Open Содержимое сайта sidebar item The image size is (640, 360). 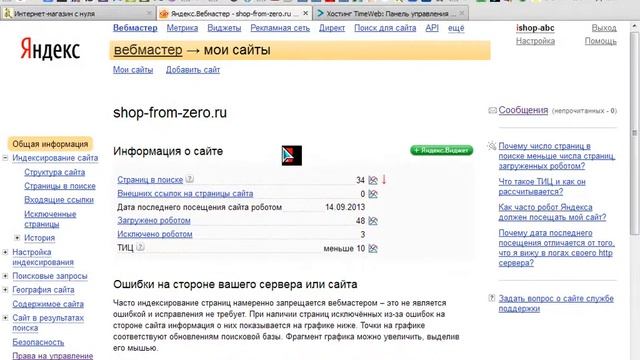pos(48,304)
